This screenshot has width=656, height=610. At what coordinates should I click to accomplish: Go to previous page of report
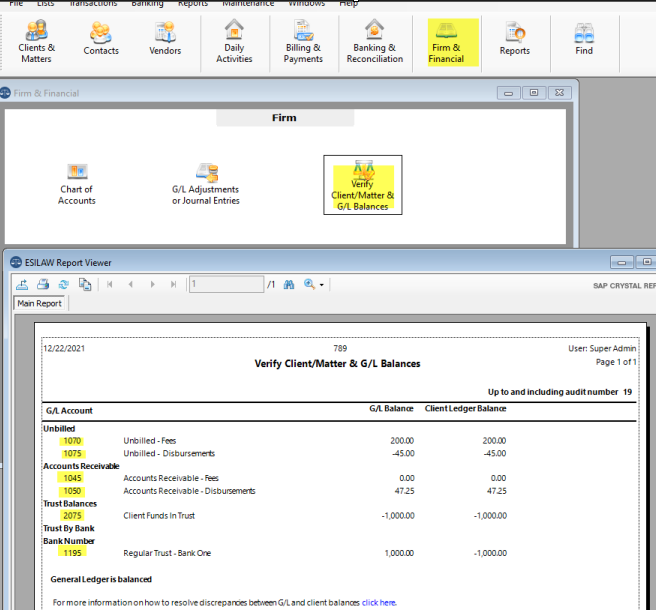click(x=131, y=284)
